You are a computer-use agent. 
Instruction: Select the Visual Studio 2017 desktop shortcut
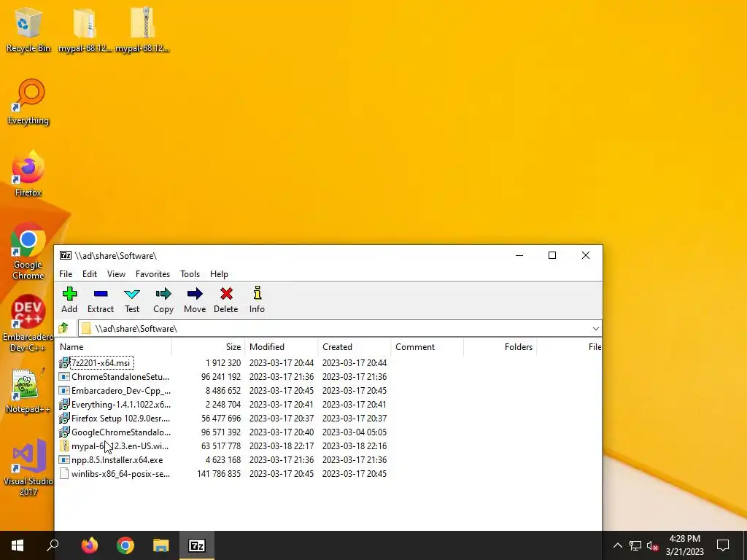click(x=28, y=468)
